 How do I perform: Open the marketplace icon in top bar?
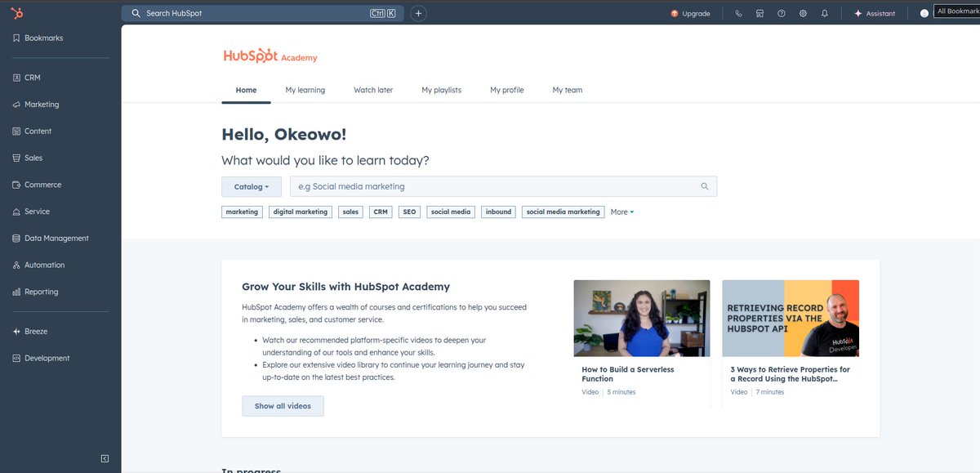760,13
